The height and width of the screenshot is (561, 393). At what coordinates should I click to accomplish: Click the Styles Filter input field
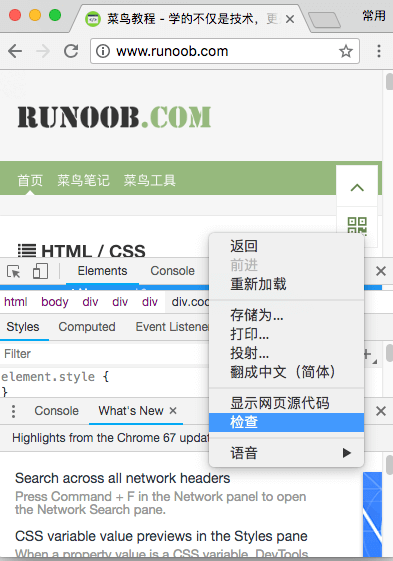tap(104, 354)
